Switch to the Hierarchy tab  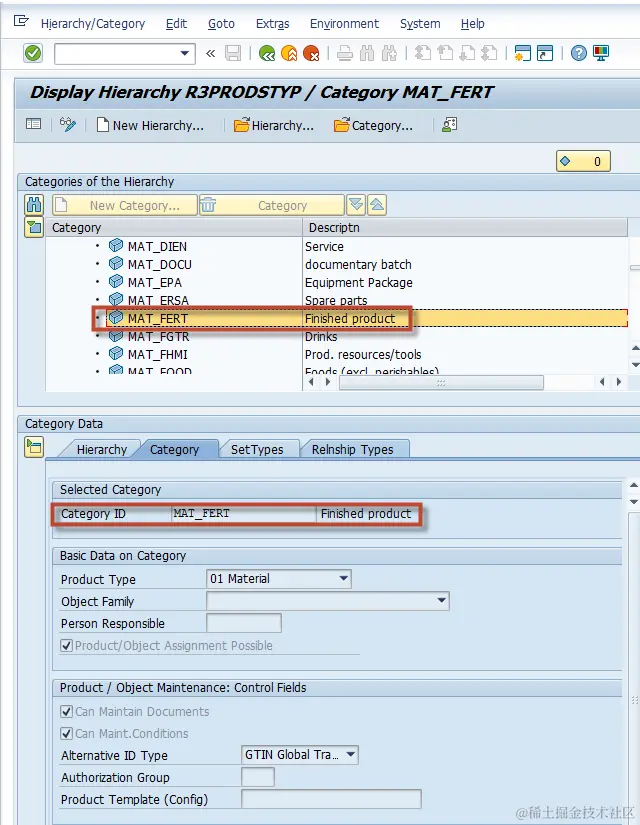click(102, 450)
